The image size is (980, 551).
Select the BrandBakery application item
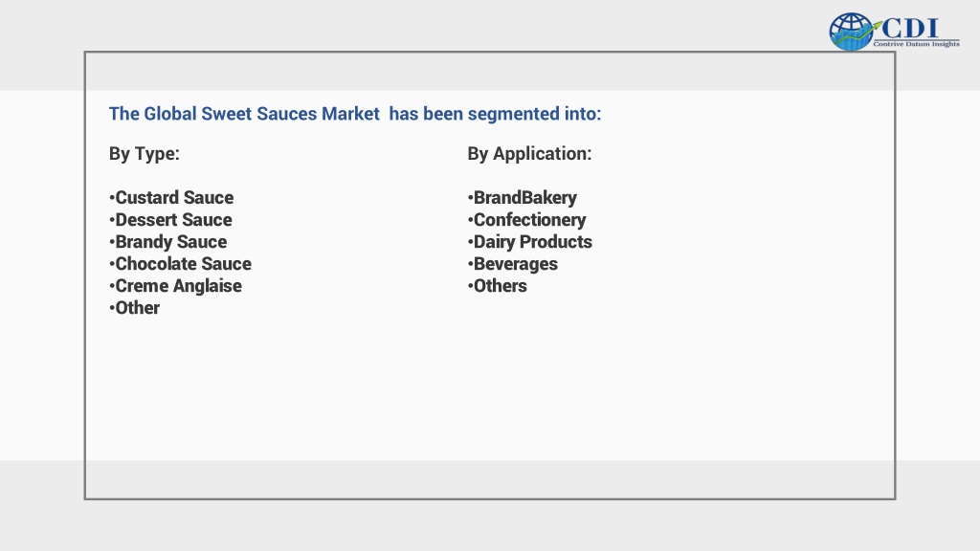(x=523, y=197)
